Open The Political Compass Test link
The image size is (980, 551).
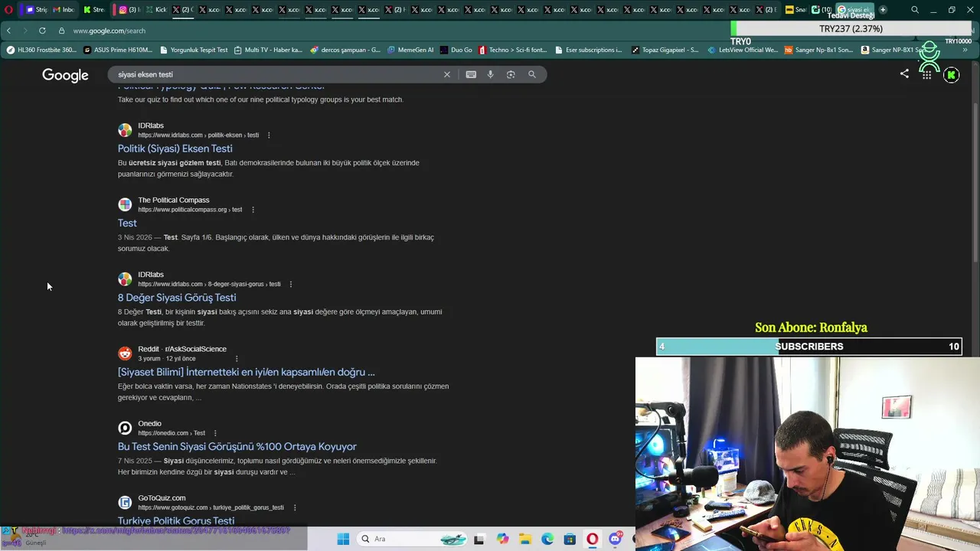point(127,223)
